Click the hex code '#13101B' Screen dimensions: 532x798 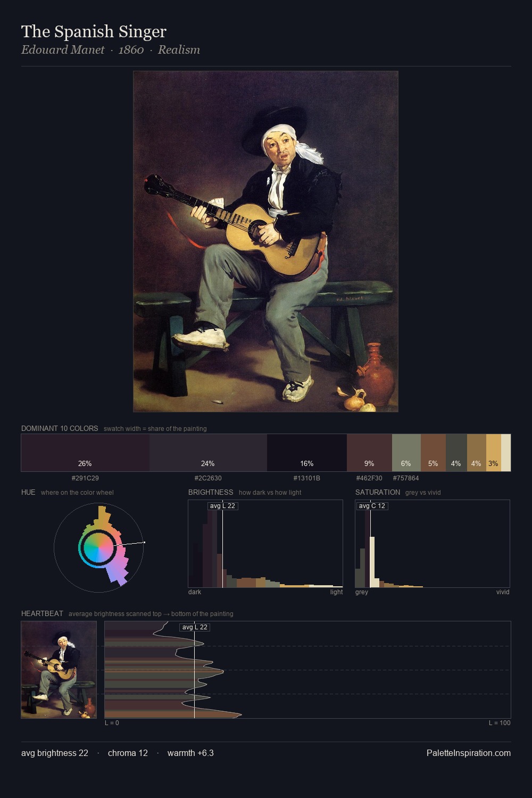click(x=307, y=478)
